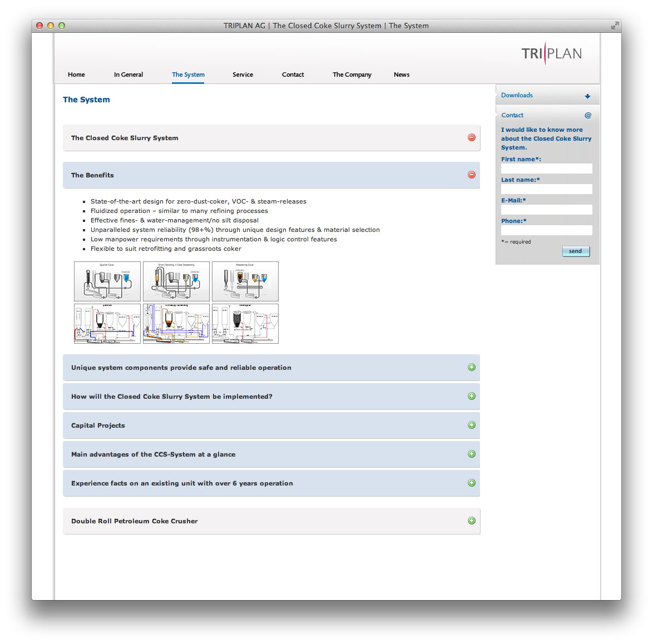Open Contact in the navigation bar
The height and width of the screenshot is (644, 653).
pos(293,75)
